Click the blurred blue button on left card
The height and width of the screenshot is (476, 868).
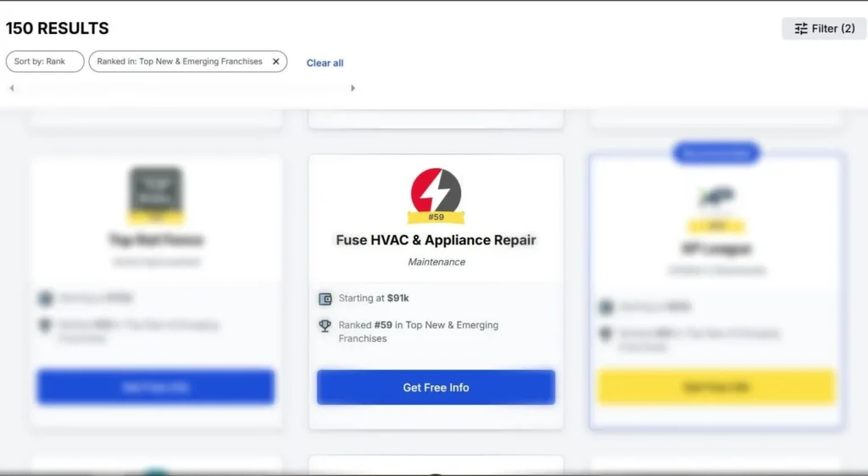[x=156, y=387]
